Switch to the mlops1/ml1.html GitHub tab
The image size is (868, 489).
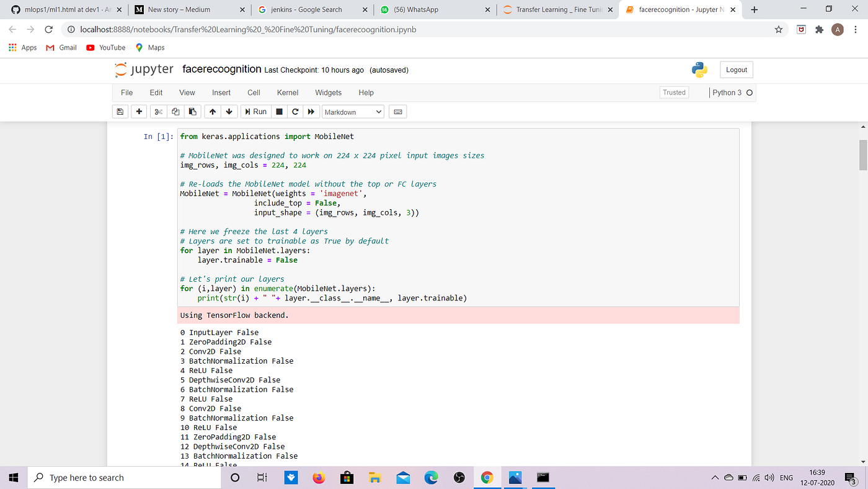pos(64,9)
